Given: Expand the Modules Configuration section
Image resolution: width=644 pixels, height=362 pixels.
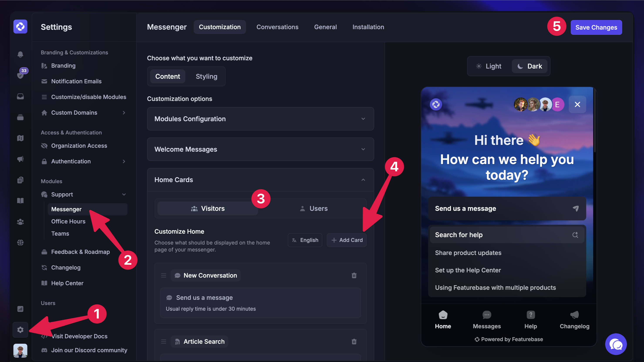Looking at the screenshot, I should pyautogui.click(x=260, y=119).
